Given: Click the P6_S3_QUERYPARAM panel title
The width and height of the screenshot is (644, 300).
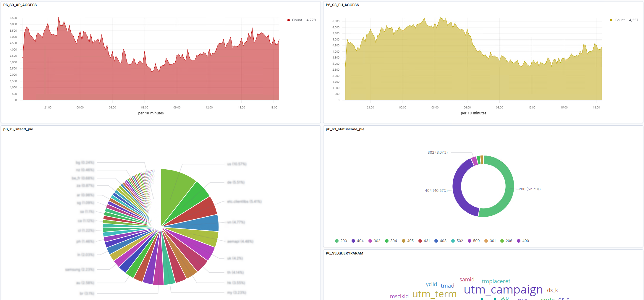Looking at the screenshot, I should tap(344, 253).
